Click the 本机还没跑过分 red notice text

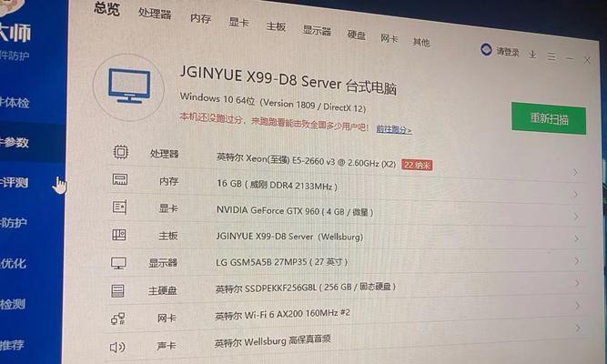(274, 122)
